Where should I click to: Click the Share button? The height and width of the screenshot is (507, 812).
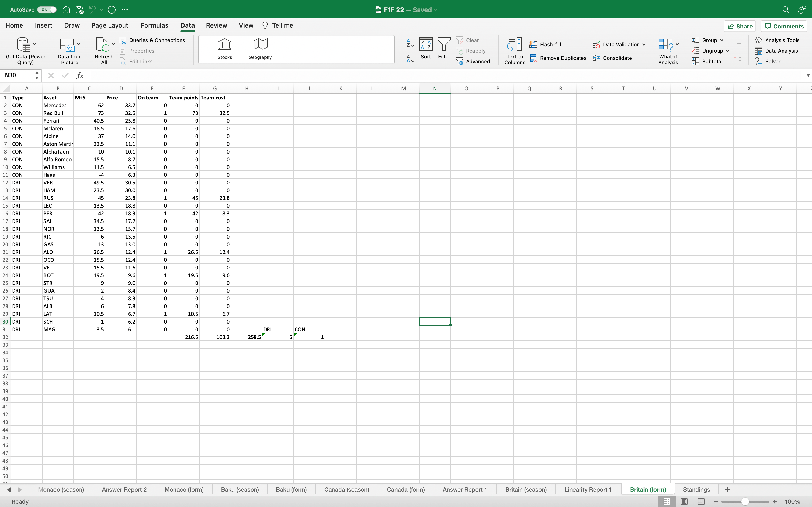(740, 26)
